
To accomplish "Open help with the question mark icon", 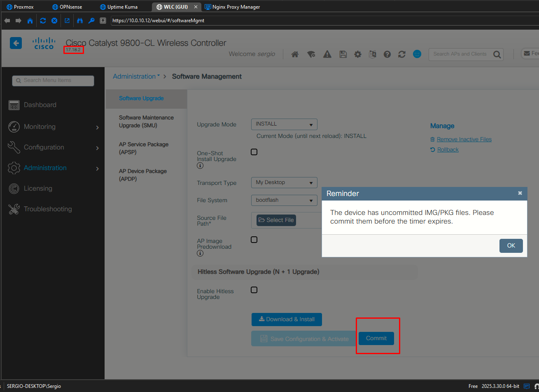I will pyautogui.click(x=387, y=54).
